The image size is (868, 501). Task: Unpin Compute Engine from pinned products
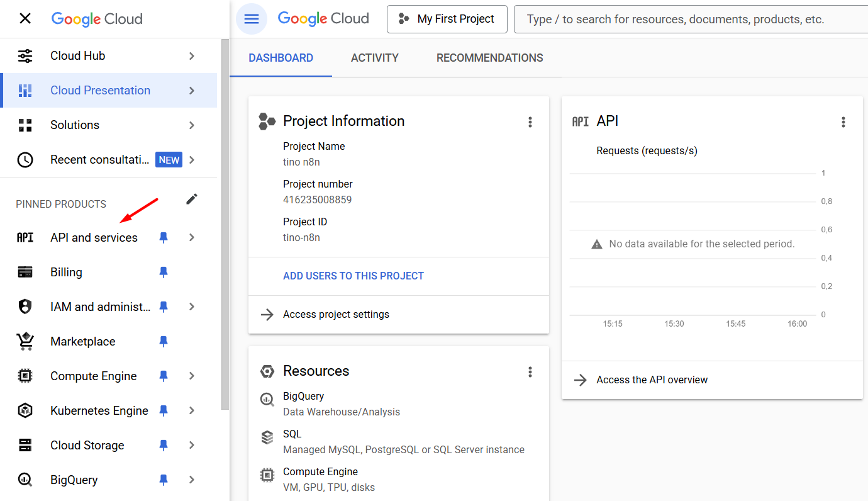click(164, 376)
